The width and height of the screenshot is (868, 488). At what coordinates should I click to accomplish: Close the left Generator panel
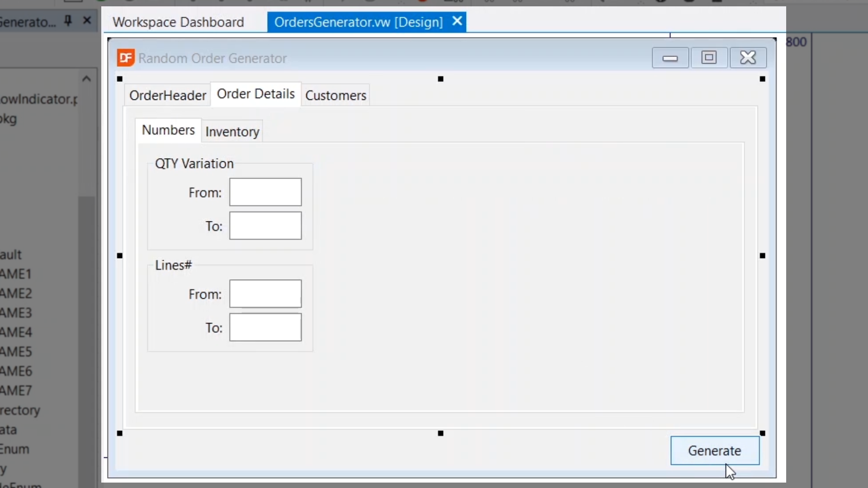coord(87,20)
